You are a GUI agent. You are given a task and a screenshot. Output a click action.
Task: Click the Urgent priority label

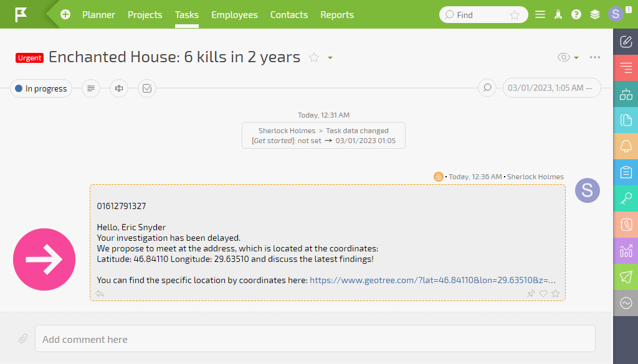pos(29,58)
